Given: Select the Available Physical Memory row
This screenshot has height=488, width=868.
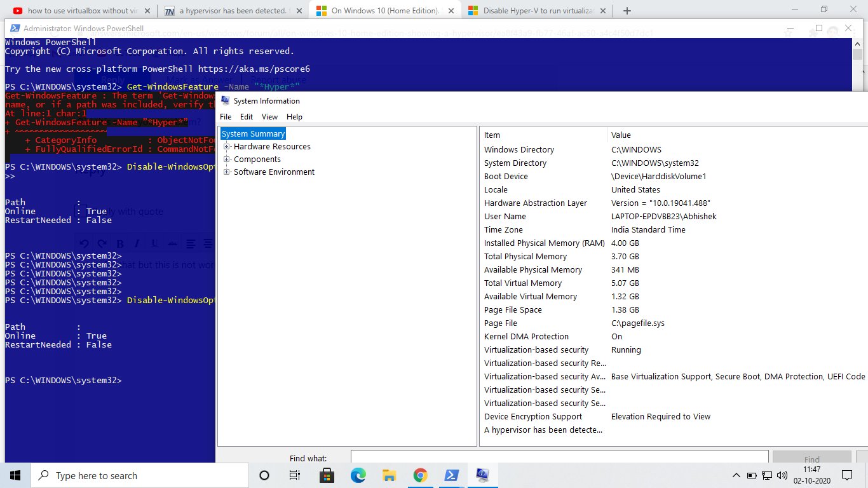Looking at the screenshot, I should click(674, 270).
